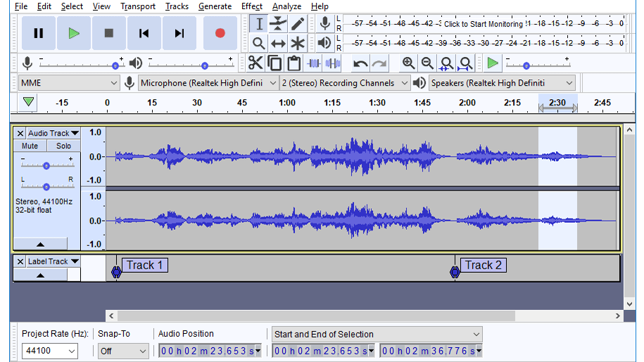Zoom in on the waveform
The height and width of the screenshot is (362, 644).
408,63
